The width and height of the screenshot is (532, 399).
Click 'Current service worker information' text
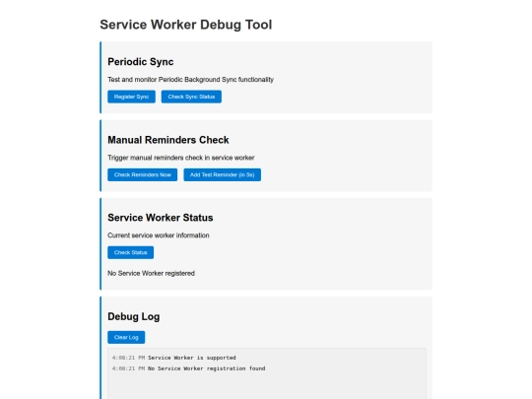[159, 235]
